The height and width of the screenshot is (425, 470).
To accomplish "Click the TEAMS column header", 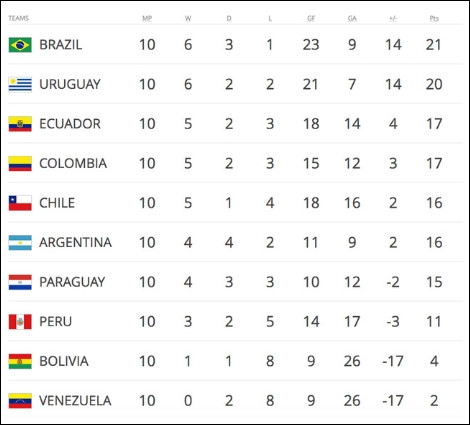I will tap(18, 18).
